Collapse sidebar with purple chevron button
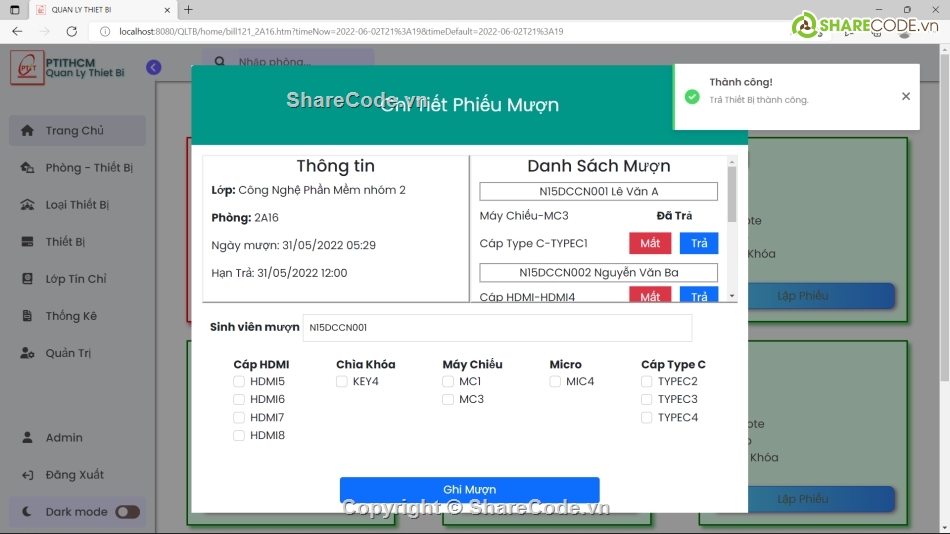950x534 pixels. pos(153,67)
